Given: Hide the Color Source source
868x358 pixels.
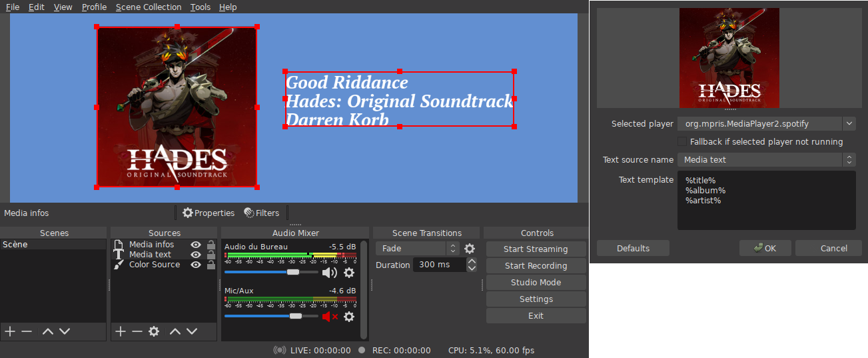Looking at the screenshot, I should click(196, 265).
